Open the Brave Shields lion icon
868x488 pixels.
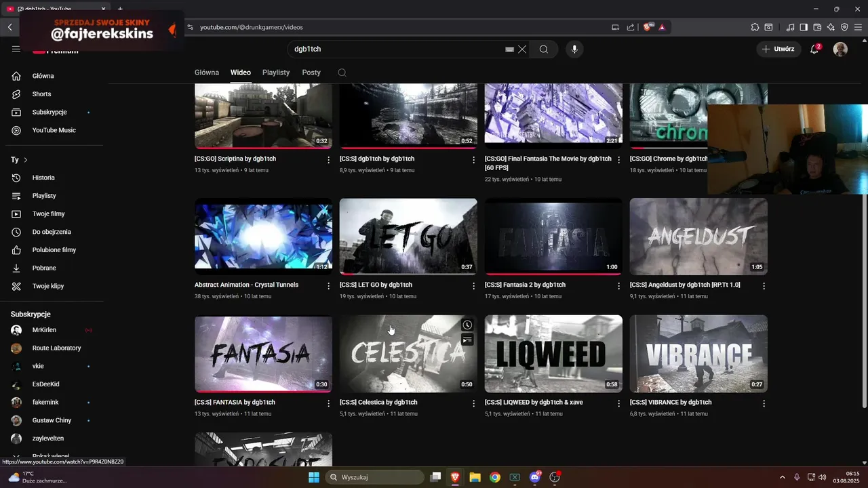point(648,27)
